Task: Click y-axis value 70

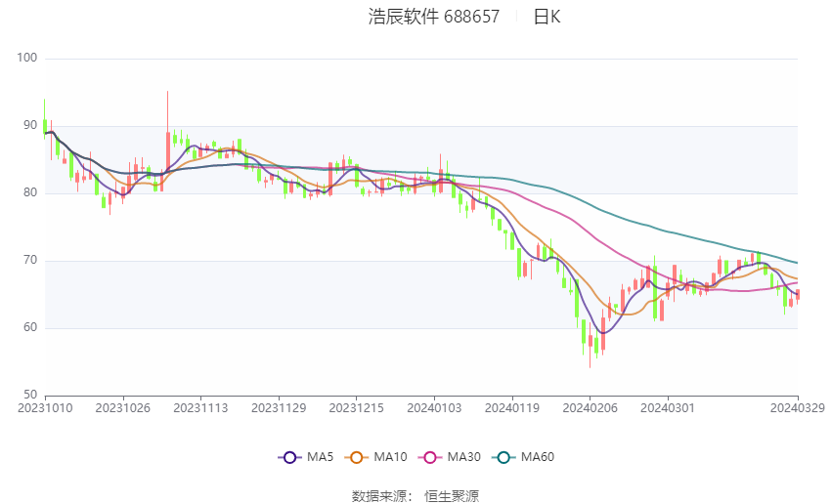Action: click(30, 260)
